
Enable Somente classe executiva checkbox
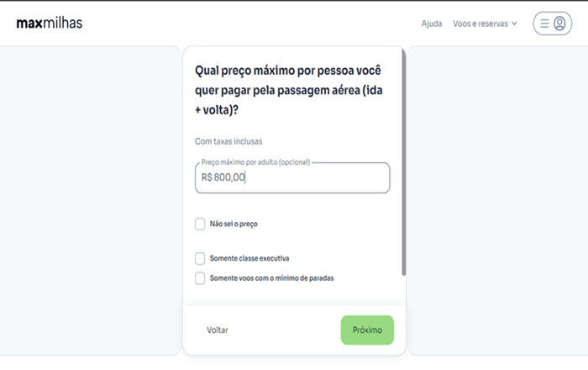pyautogui.click(x=200, y=258)
